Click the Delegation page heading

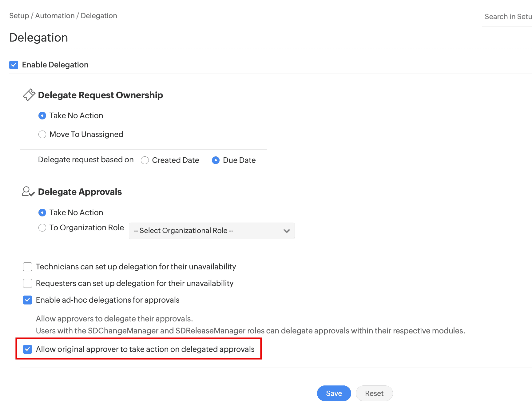pyautogui.click(x=38, y=37)
